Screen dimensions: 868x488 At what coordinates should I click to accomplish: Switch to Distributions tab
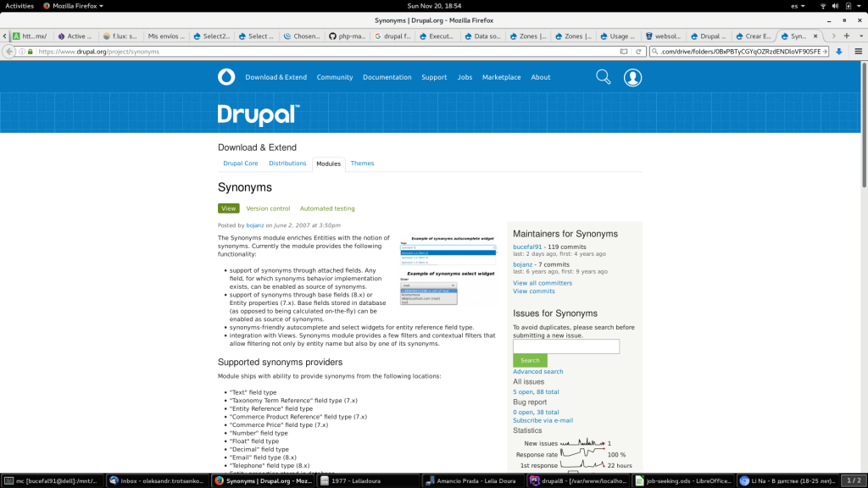(x=287, y=164)
